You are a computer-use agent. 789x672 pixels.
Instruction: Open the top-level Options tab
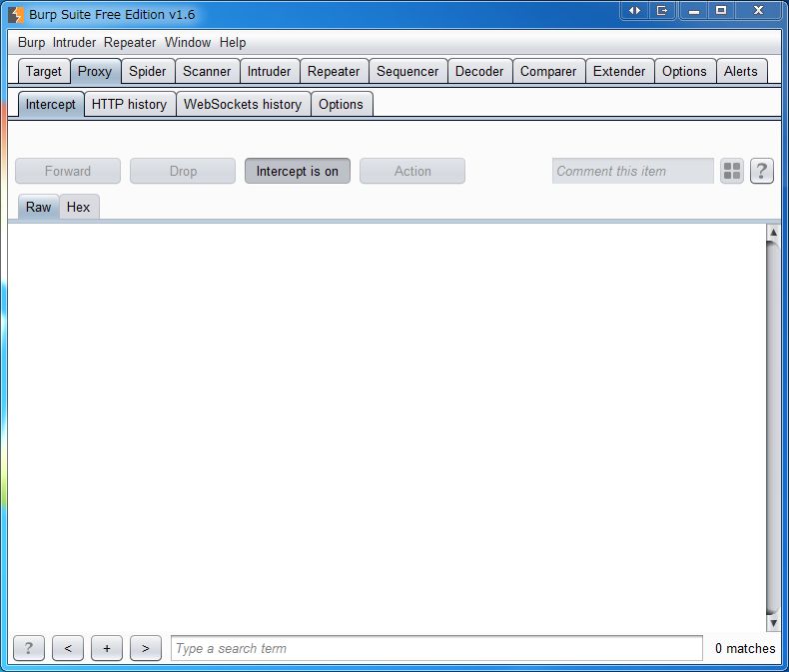[x=684, y=72]
